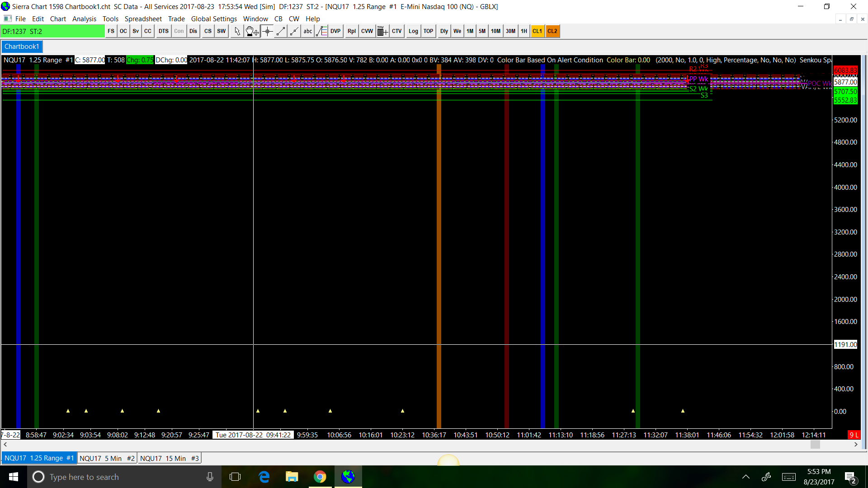
Task: Open the trade window grid icon
Action: [382, 31]
